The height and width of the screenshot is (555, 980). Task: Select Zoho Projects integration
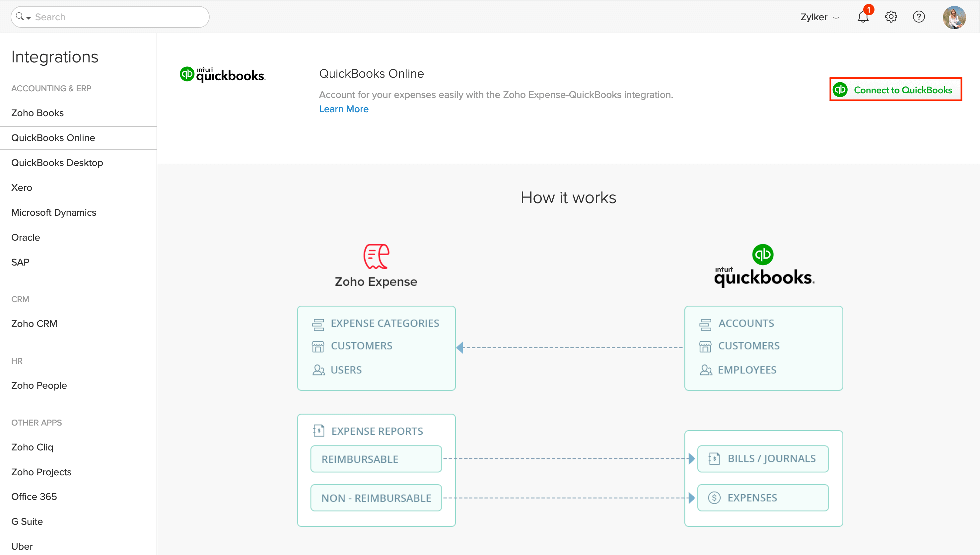[41, 472]
